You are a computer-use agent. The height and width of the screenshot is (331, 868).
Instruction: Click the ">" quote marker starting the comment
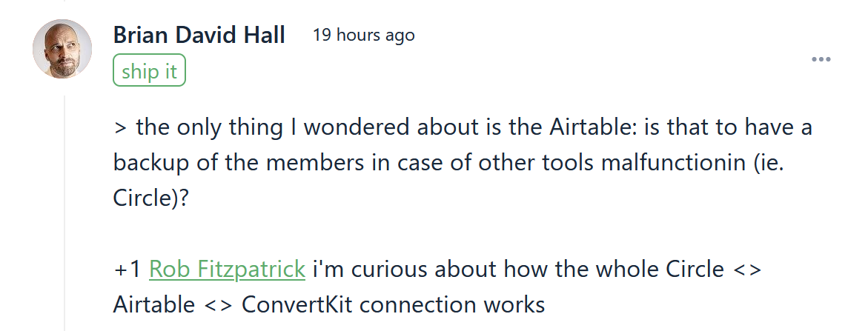(x=121, y=127)
